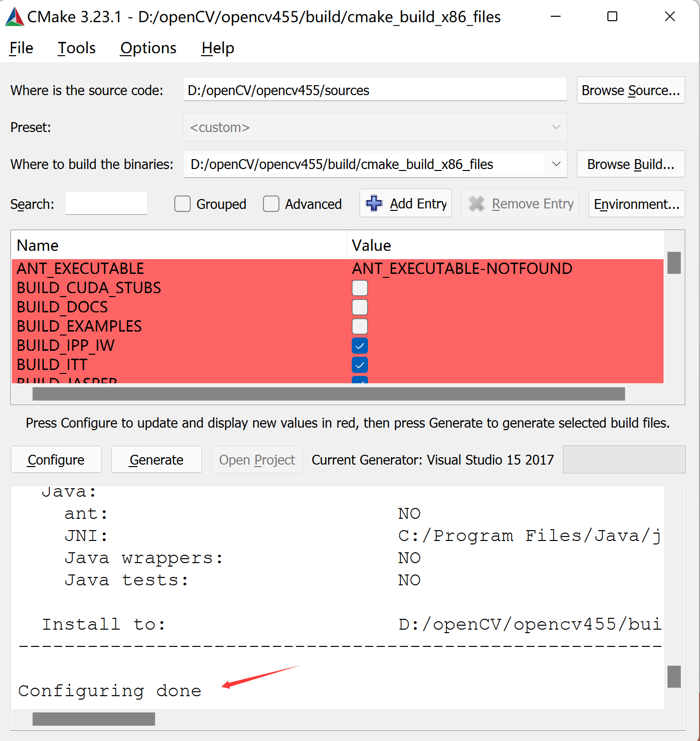Select the BUILD_CUDA_STUBS row name
This screenshot has width=700, height=741.
pyautogui.click(x=89, y=288)
